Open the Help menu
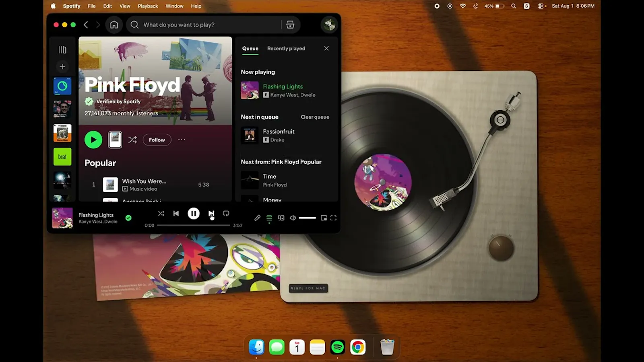 [196, 6]
